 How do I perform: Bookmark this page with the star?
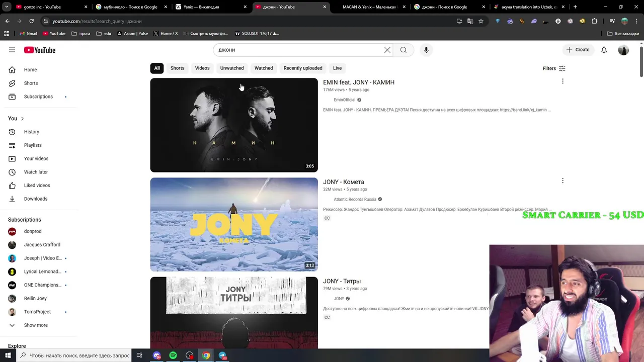(x=481, y=21)
